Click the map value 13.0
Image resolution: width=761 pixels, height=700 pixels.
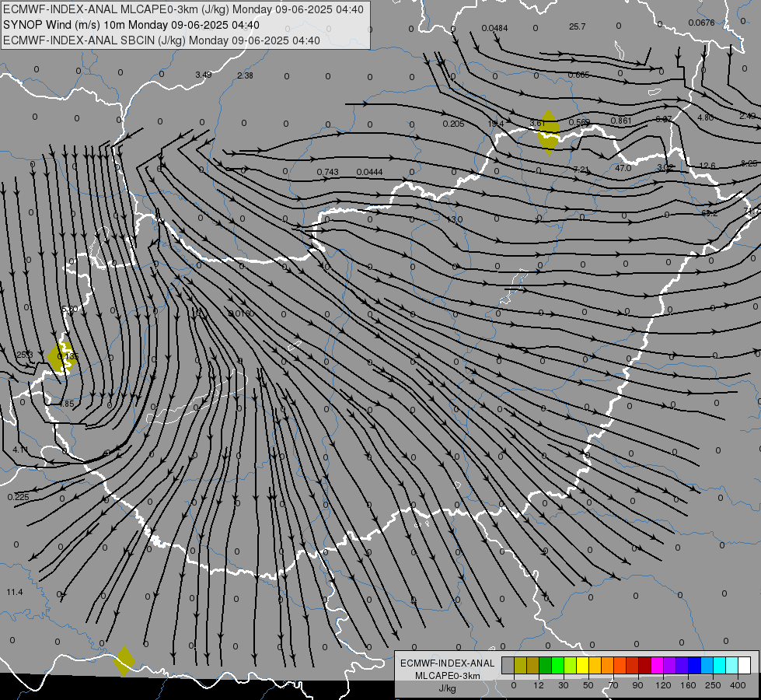coord(454,219)
